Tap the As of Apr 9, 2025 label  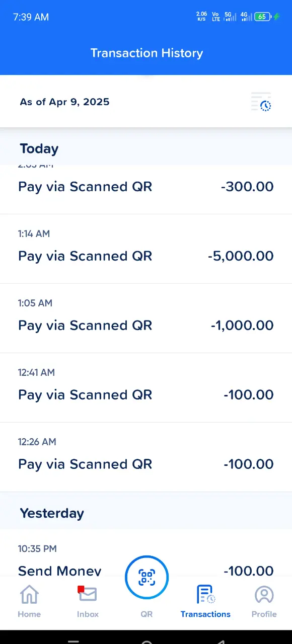point(64,102)
